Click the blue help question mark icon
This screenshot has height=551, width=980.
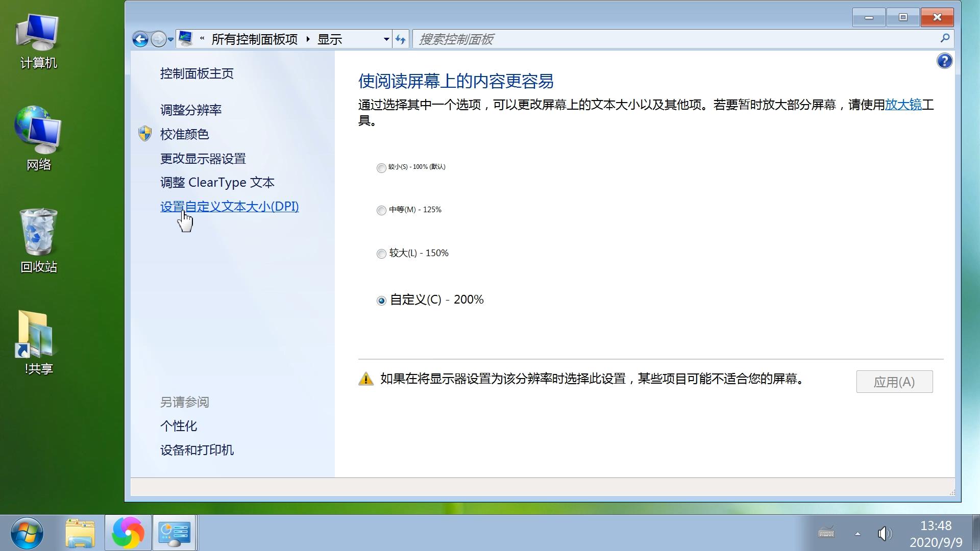coord(944,61)
